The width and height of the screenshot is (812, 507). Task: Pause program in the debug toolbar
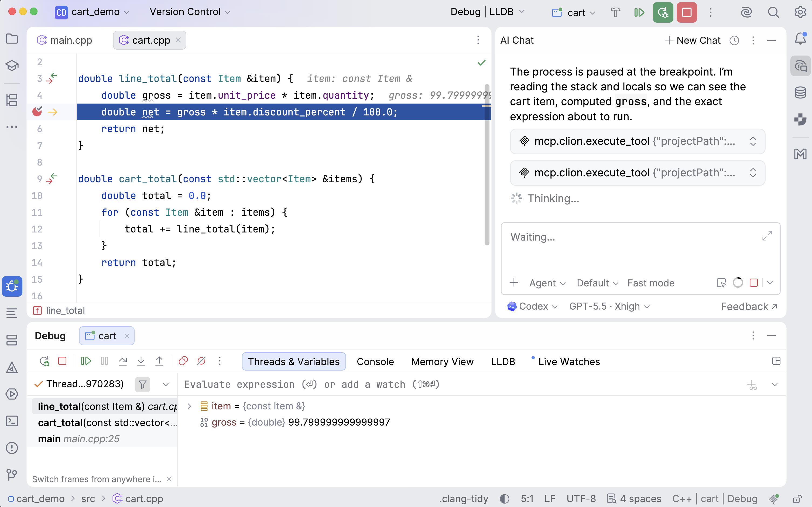[104, 361]
